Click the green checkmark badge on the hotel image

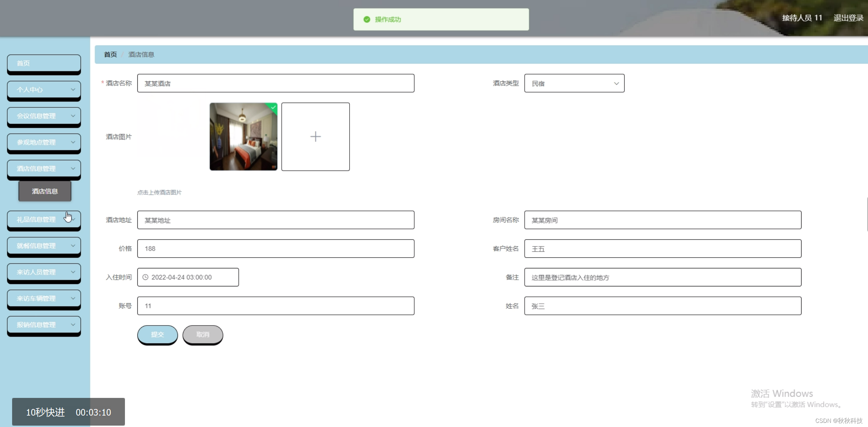pyautogui.click(x=273, y=107)
